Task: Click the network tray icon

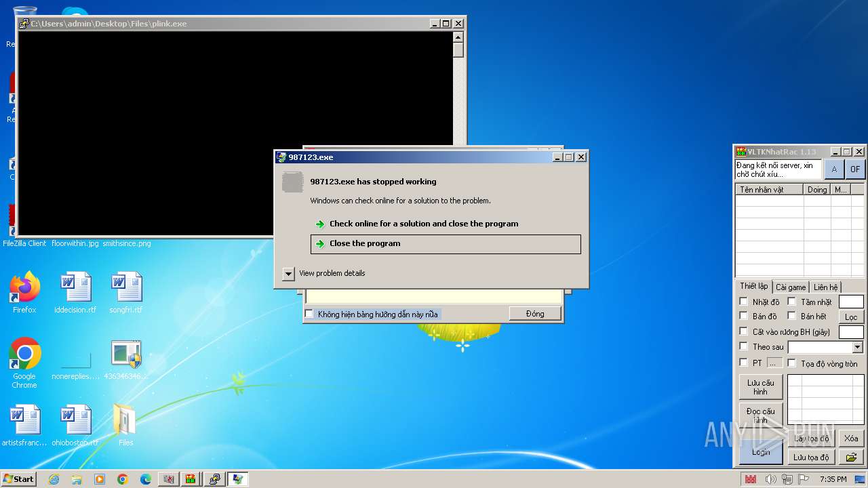Action: (x=787, y=479)
